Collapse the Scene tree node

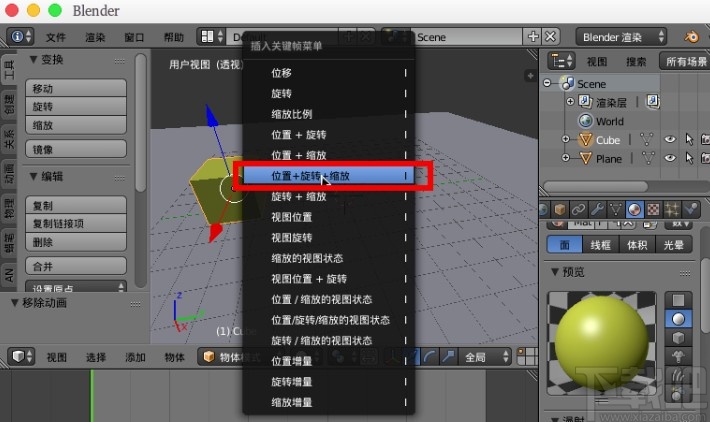pos(547,83)
